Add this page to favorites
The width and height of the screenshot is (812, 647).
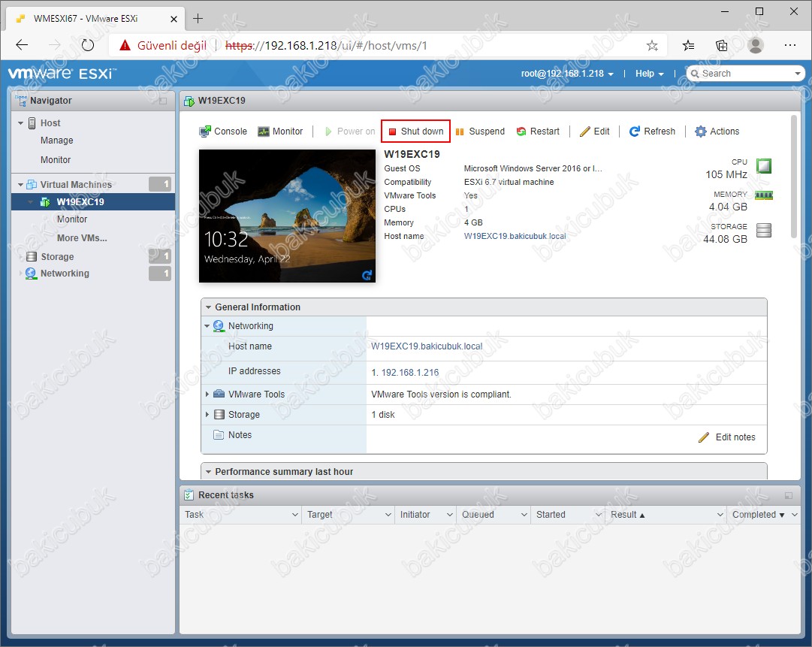tap(652, 46)
